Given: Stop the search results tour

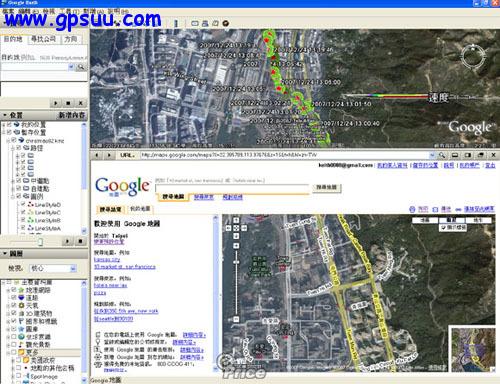Looking at the screenshot, I should 68,103.
